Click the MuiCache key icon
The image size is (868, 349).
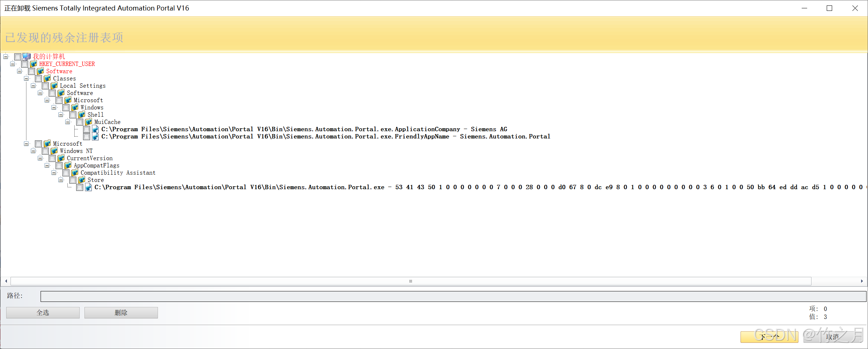(x=88, y=122)
